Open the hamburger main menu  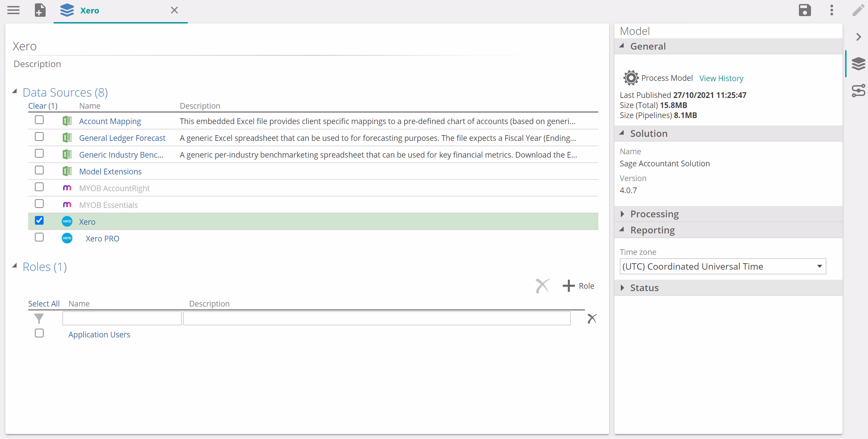[13, 10]
